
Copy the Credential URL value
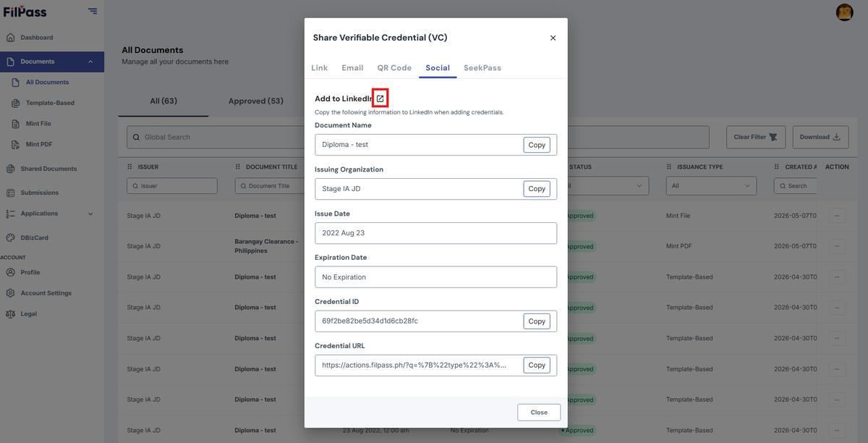tap(537, 366)
